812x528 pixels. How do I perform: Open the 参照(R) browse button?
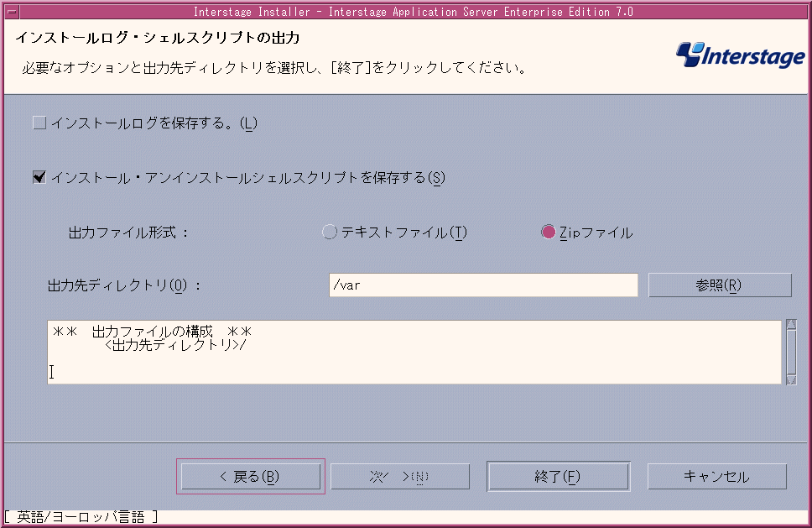point(720,285)
